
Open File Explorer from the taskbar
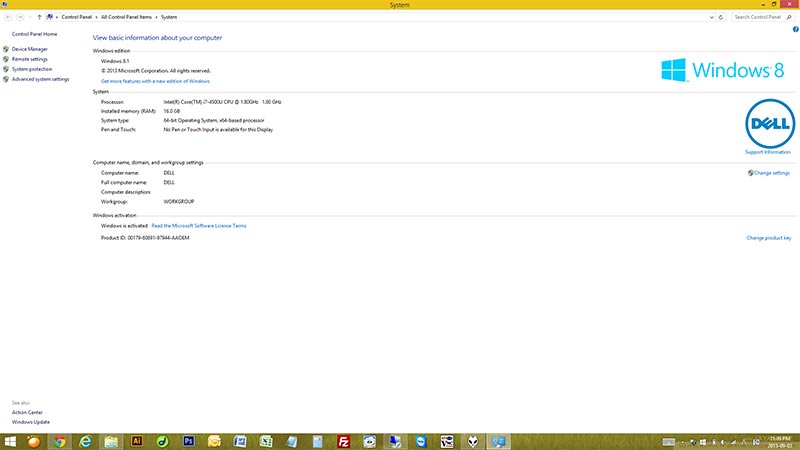click(x=111, y=441)
